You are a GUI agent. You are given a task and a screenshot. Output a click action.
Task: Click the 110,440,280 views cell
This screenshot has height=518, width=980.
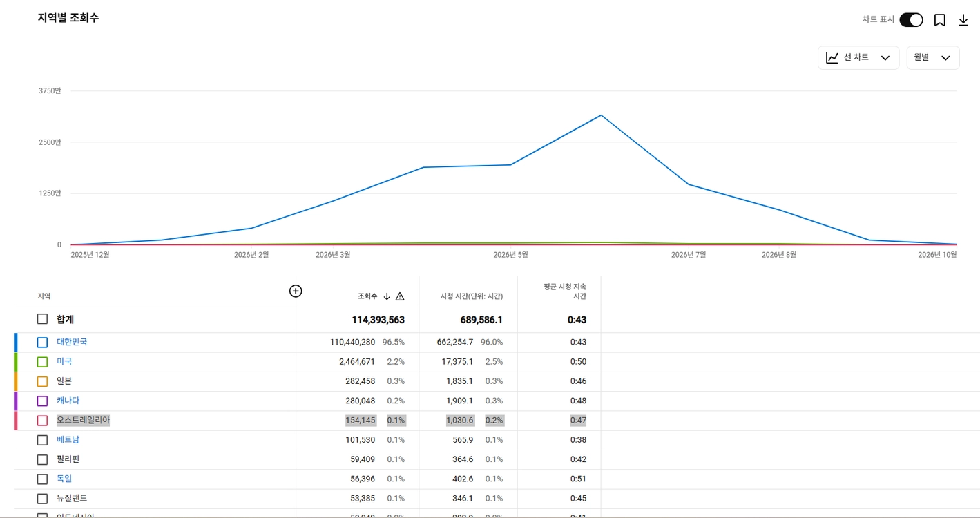352,342
